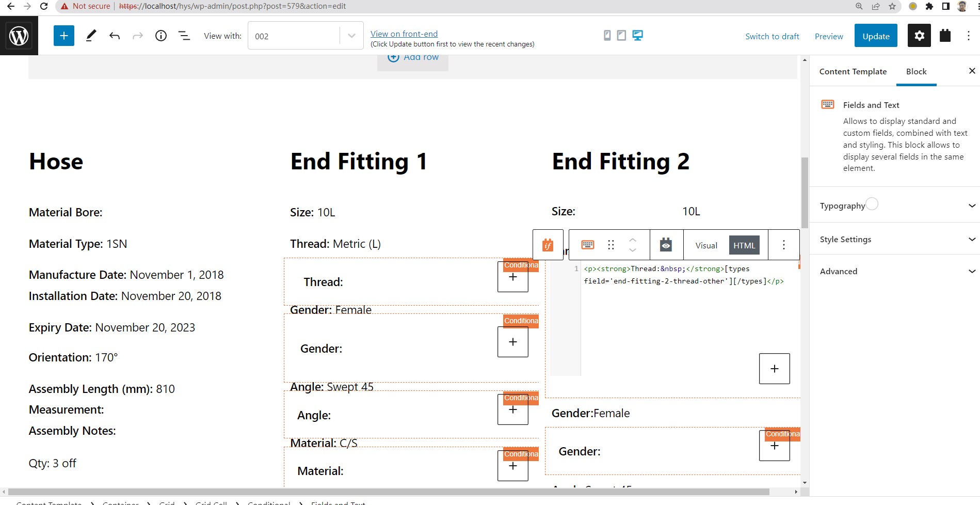Click the browser bookmark star icon
The image size is (980, 505).
[x=892, y=6]
